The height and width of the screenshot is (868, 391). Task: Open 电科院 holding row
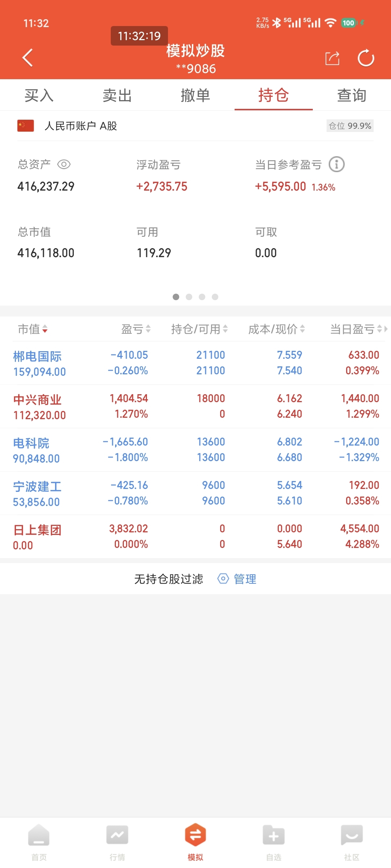pyautogui.click(x=195, y=450)
